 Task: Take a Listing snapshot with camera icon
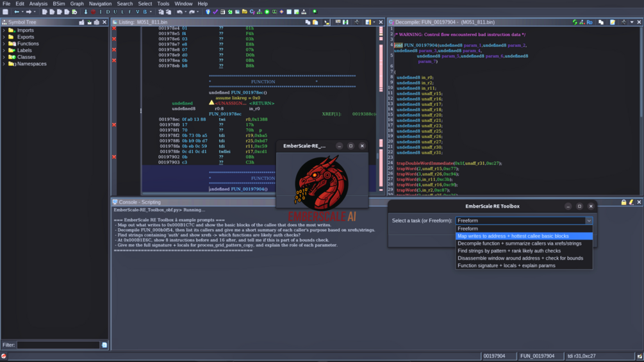click(x=356, y=22)
